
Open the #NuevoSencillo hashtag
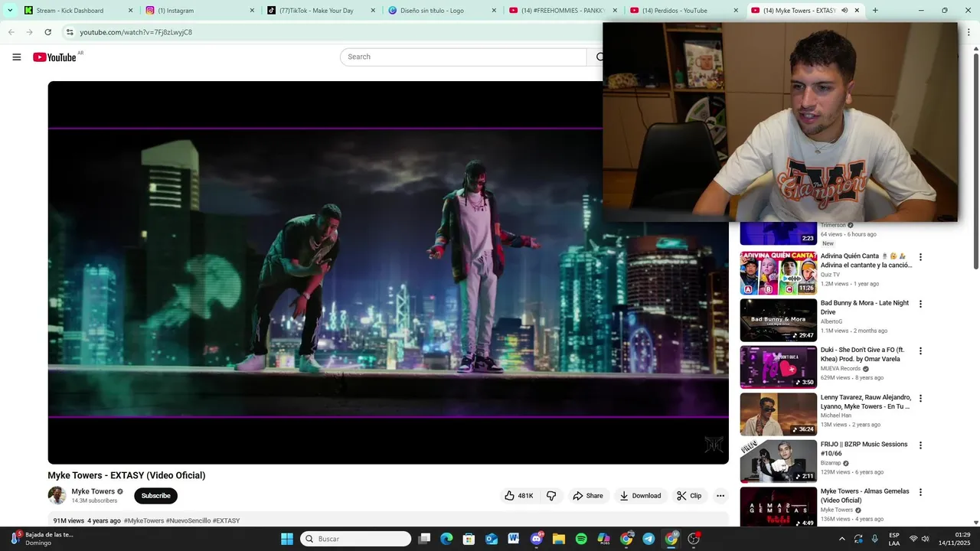188,521
